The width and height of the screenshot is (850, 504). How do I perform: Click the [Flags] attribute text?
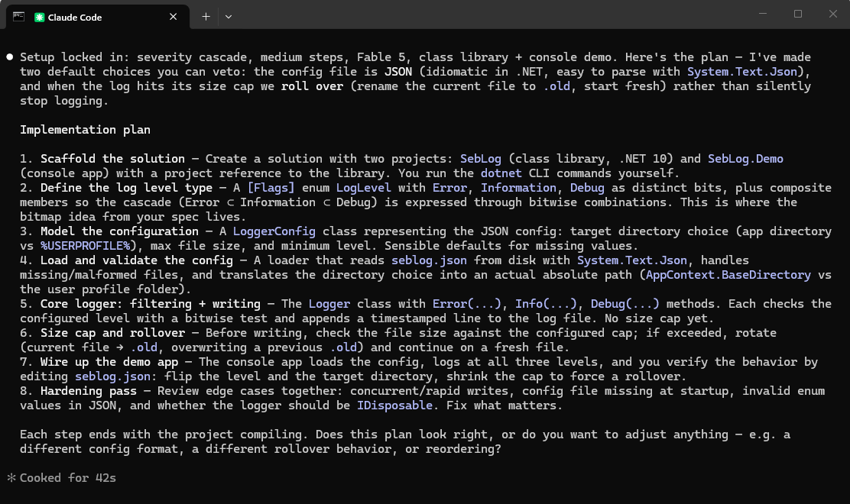tap(271, 188)
